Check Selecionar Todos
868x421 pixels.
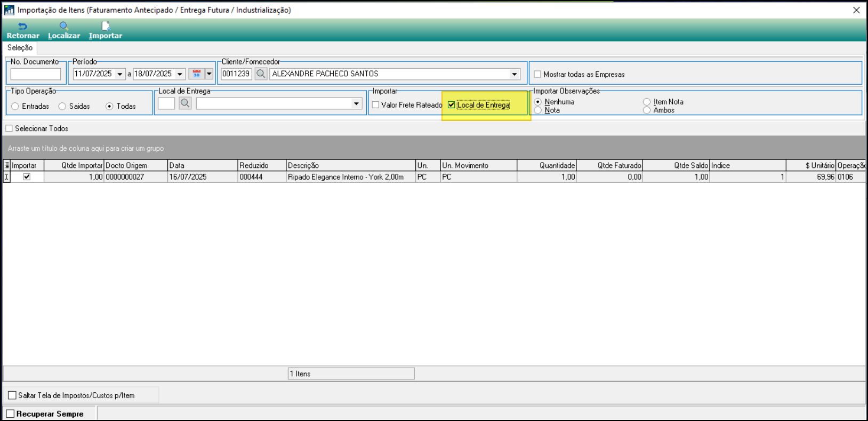coord(9,128)
